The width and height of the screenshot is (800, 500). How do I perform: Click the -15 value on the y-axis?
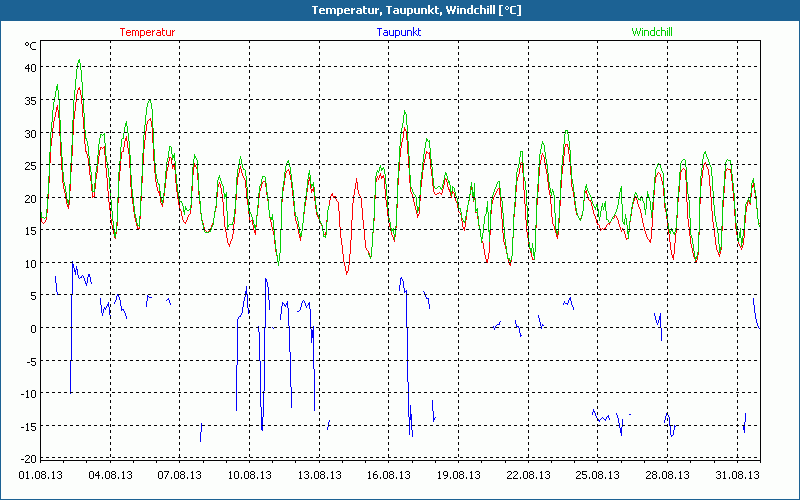pos(28,427)
